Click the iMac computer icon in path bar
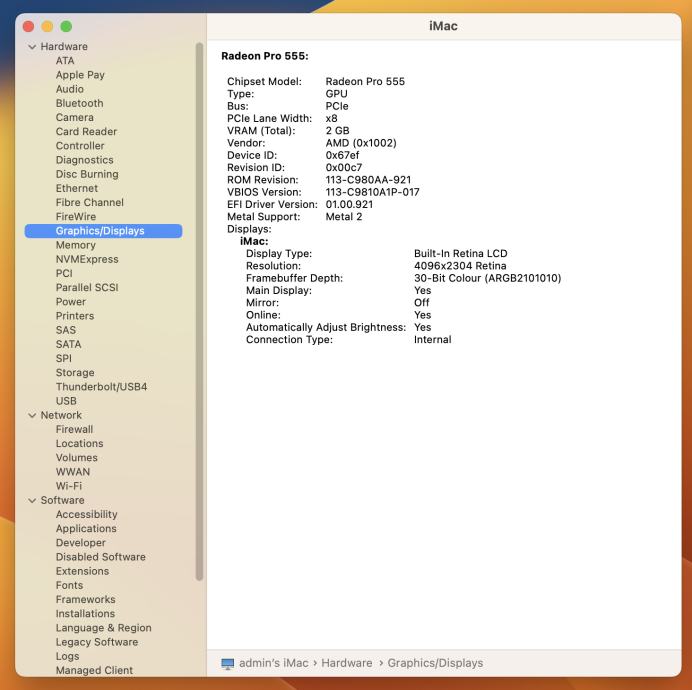Screen dimensions: 692x690 (228, 663)
